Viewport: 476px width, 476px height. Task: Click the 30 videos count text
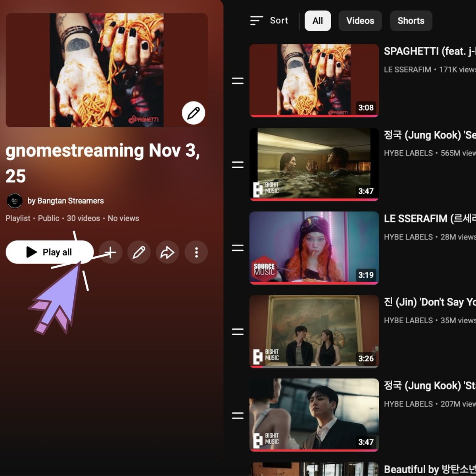(83, 218)
